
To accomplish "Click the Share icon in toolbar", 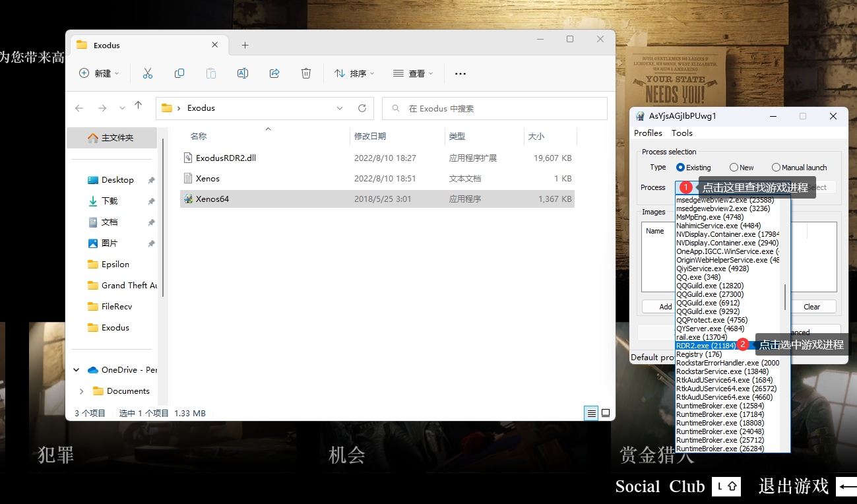I will coord(274,73).
